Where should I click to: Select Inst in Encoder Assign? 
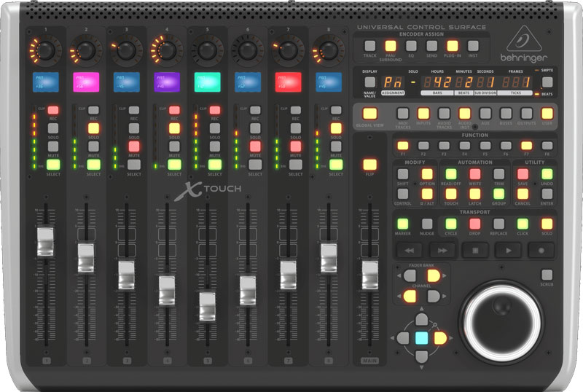point(473,46)
